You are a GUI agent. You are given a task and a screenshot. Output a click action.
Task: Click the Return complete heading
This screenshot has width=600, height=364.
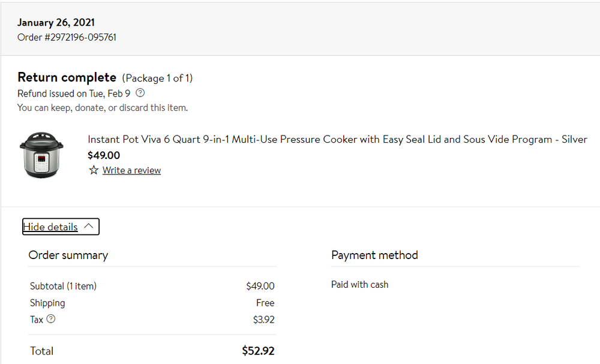click(67, 77)
